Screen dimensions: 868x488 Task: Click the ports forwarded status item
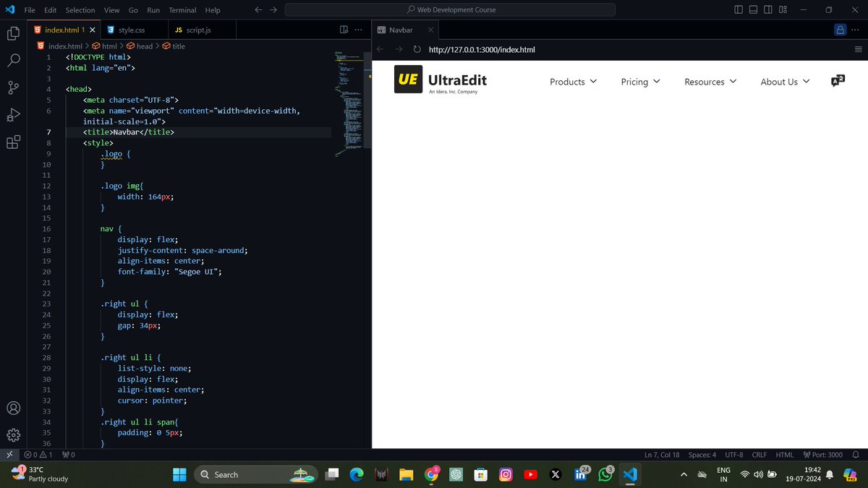tap(69, 455)
